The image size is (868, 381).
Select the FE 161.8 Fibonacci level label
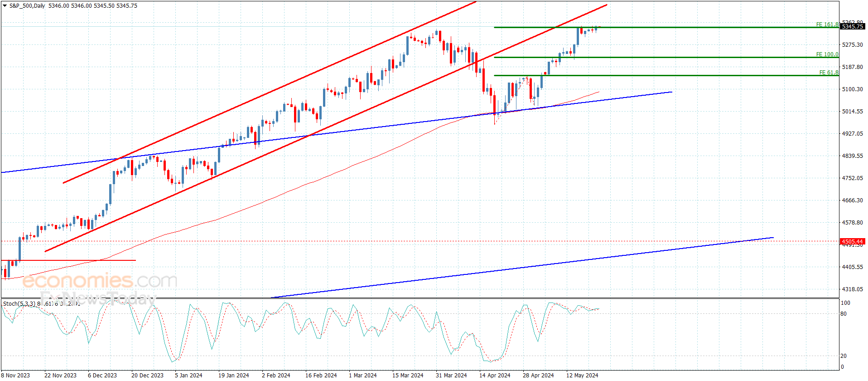point(827,24)
